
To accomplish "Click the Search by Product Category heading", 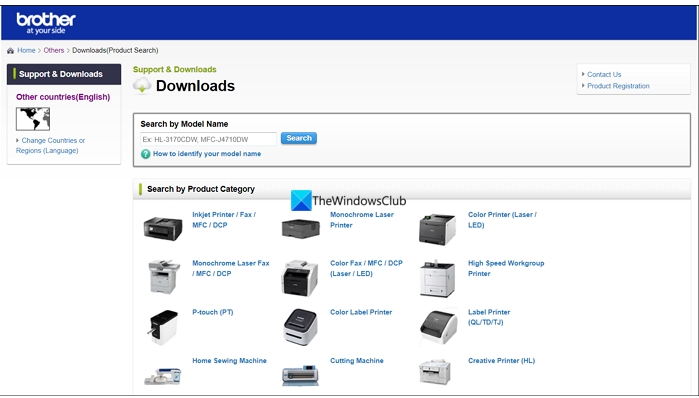I will tap(201, 189).
